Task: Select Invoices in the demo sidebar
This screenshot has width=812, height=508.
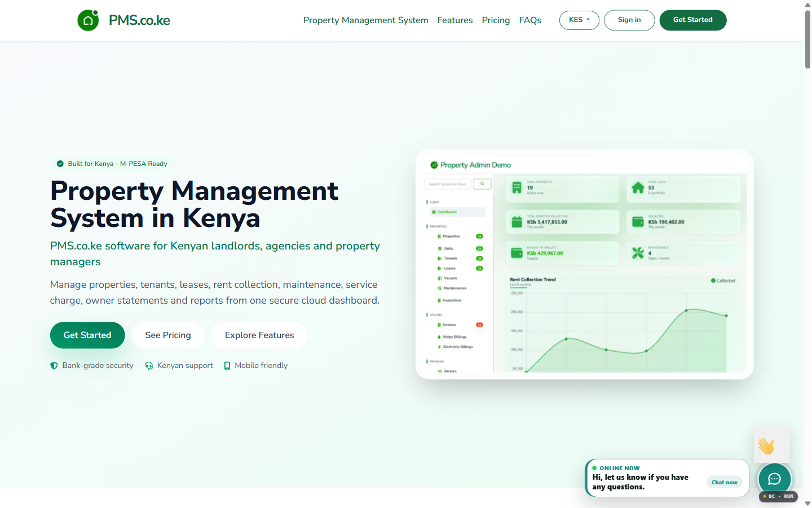Action: point(449,325)
